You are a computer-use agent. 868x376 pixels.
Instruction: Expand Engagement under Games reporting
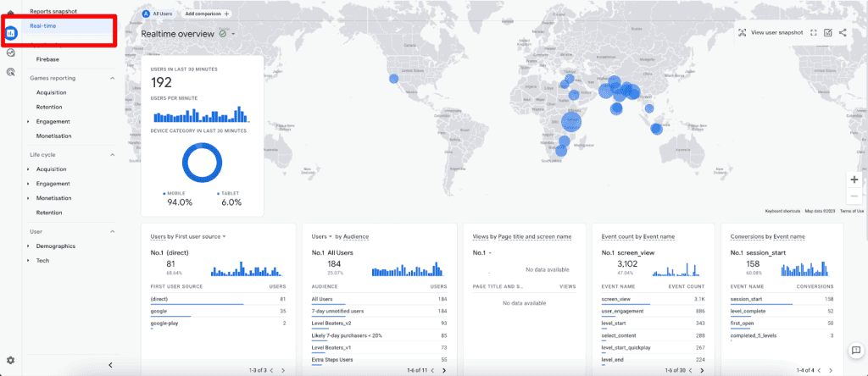point(28,121)
